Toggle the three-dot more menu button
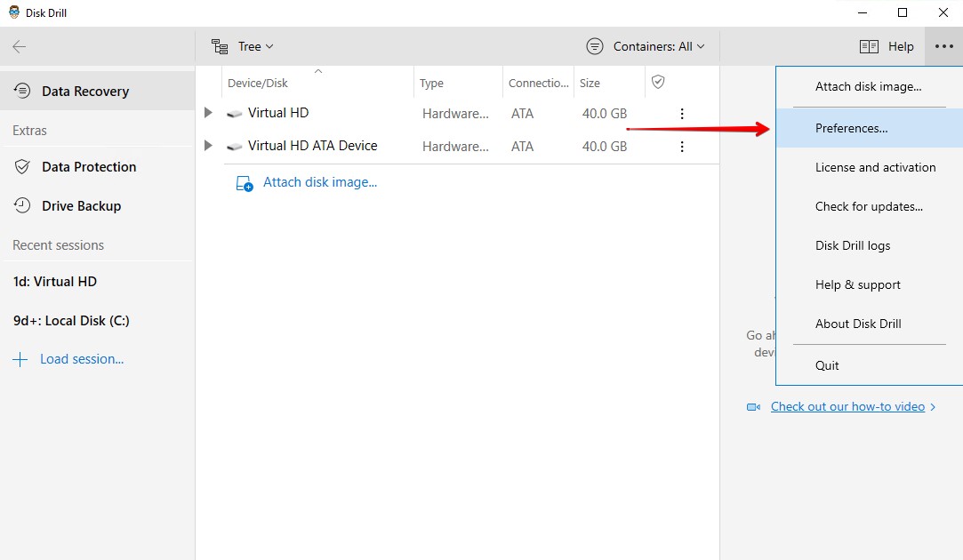Image resolution: width=963 pixels, height=560 pixels. coord(943,46)
